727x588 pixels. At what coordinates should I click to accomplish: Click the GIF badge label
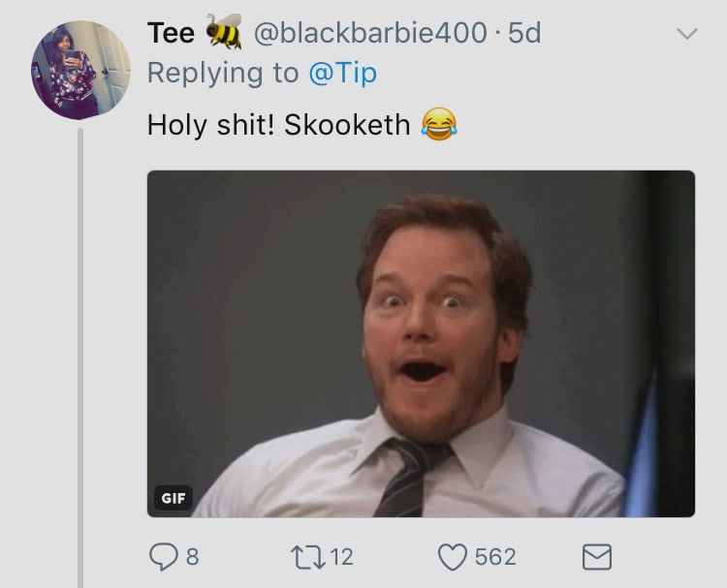[x=172, y=498]
